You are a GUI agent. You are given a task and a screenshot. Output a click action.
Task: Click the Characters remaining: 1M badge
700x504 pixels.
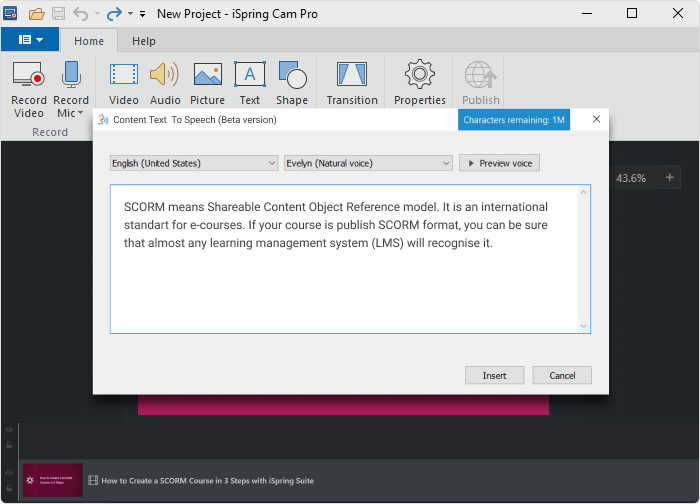coord(514,120)
